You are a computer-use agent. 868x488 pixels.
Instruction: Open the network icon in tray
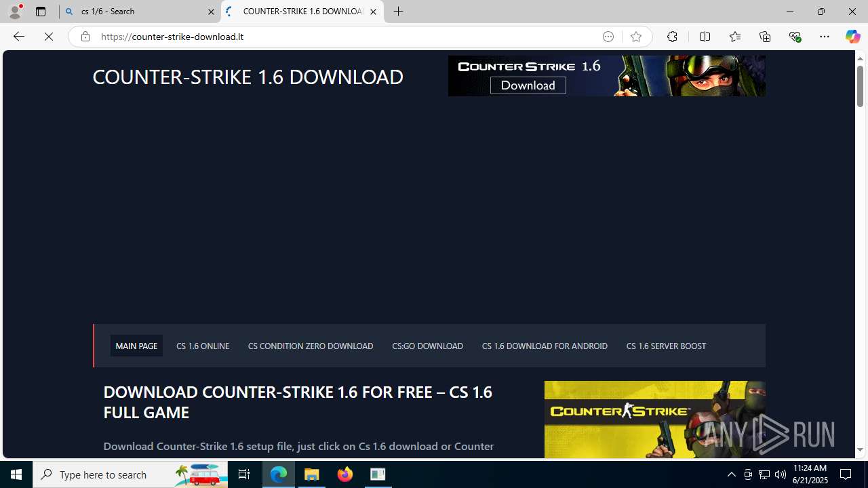[764, 474]
